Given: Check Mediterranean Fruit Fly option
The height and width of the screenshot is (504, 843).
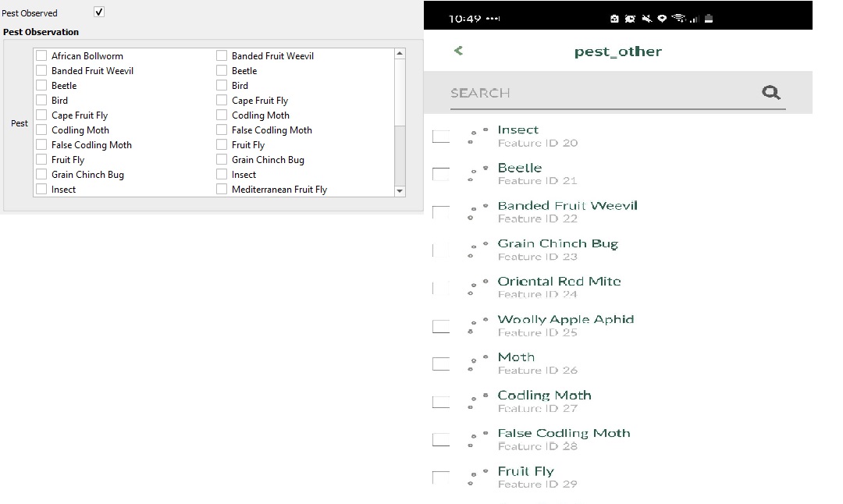Looking at the screenshot, I should 222,189.
